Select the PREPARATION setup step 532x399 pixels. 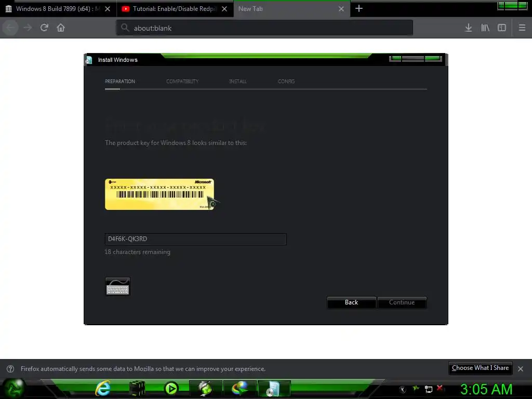(x=120, y=82)
